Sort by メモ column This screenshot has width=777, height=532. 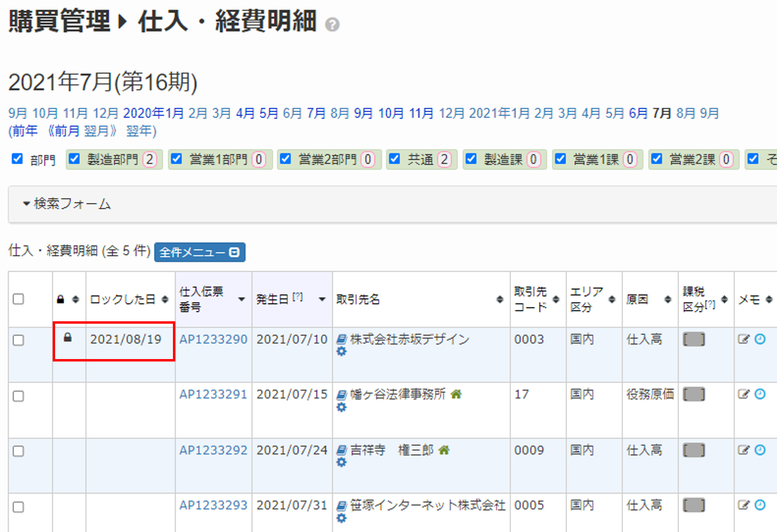pyautogui.click(x=769, y=299)
